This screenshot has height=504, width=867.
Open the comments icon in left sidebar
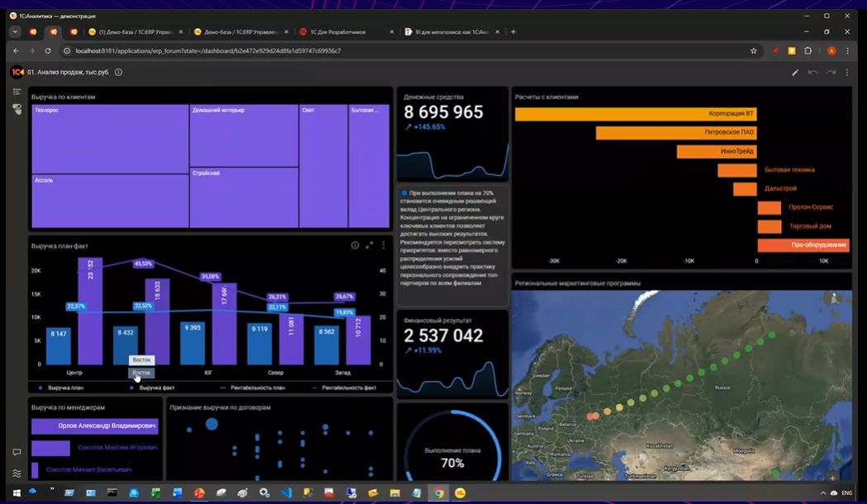click(x=17, y=452)
